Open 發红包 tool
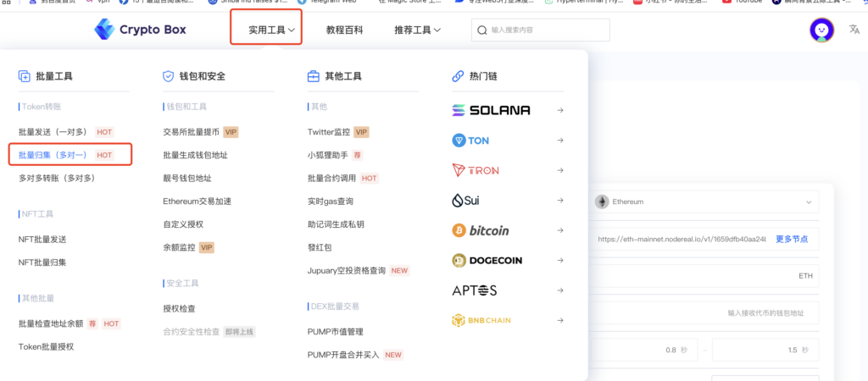This screenshot has height=381, width=868. [320, 248]
